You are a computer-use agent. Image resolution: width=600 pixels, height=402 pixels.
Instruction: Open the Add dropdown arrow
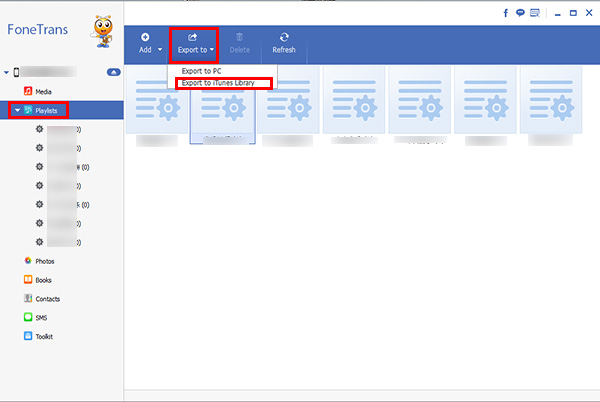pyautogui.click(x=160, y=49)
